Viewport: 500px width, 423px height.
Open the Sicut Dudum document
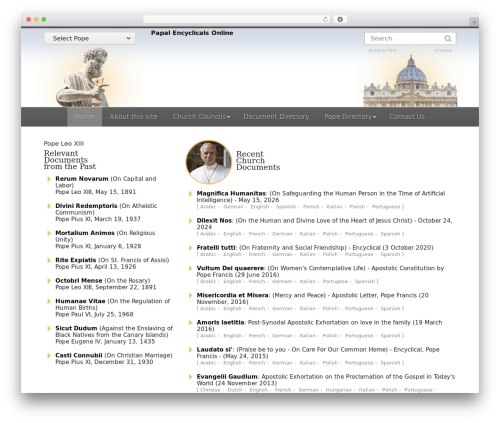76,329
